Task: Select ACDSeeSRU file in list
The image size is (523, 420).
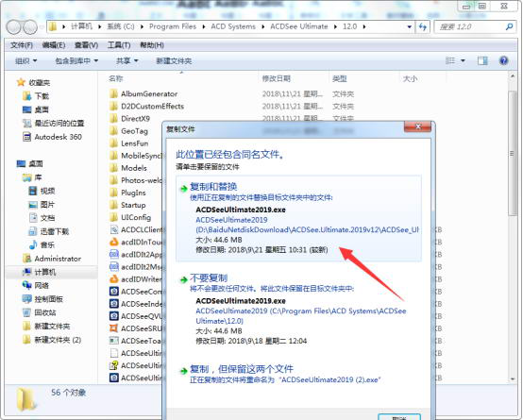Action: pyautogui.click(x=136, y=328)
